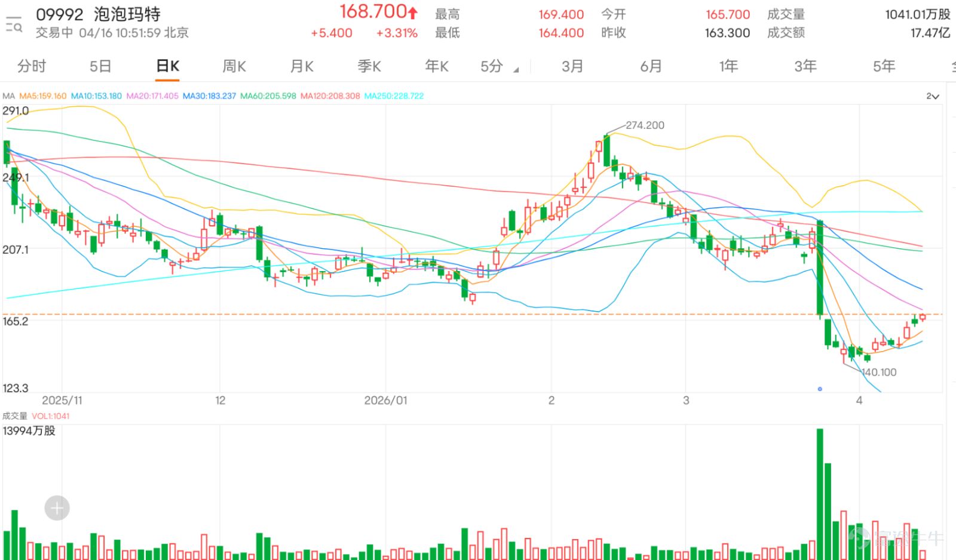The width and height of the screenshot is (956, 560).
Task: Click the 13994万股 volume scale label
Action: pyautogui.click(x=29, y=431)
